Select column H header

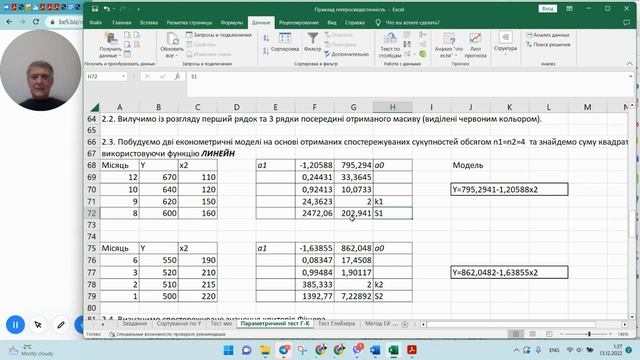(x=392, y=107)
